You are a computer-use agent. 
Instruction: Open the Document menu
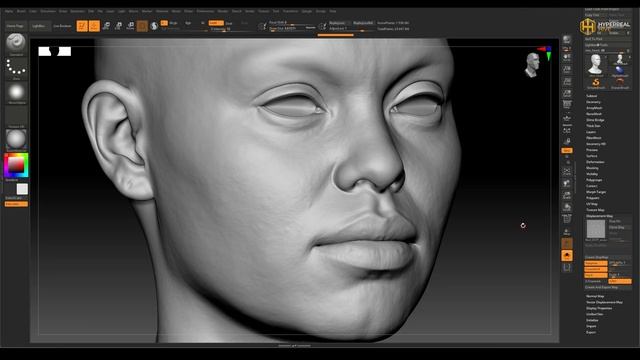(48, 11)
